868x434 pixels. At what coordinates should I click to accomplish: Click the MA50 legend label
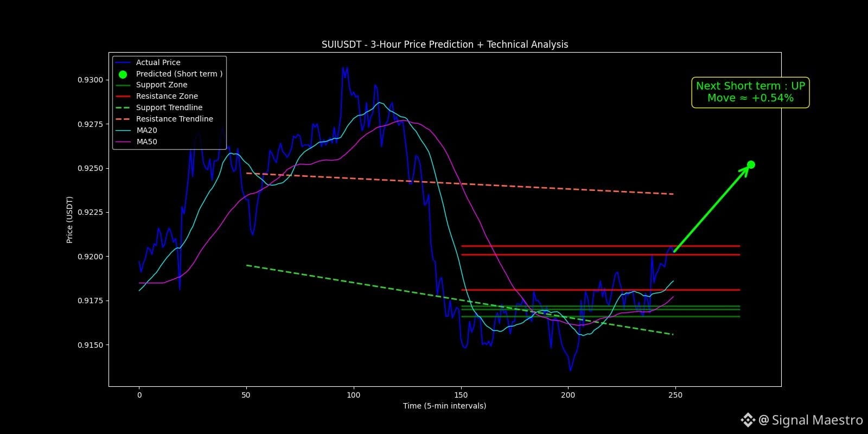pos(146,142)
